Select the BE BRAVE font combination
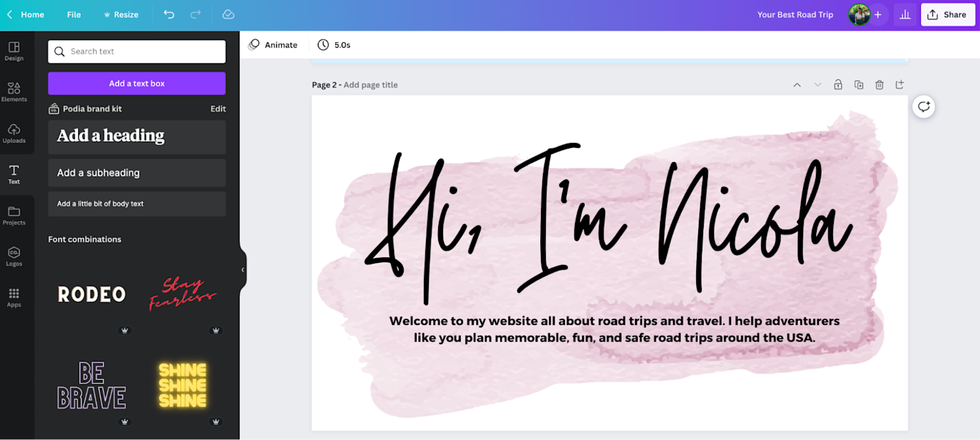This screenshot has height=440, width=980. [91, 386]
